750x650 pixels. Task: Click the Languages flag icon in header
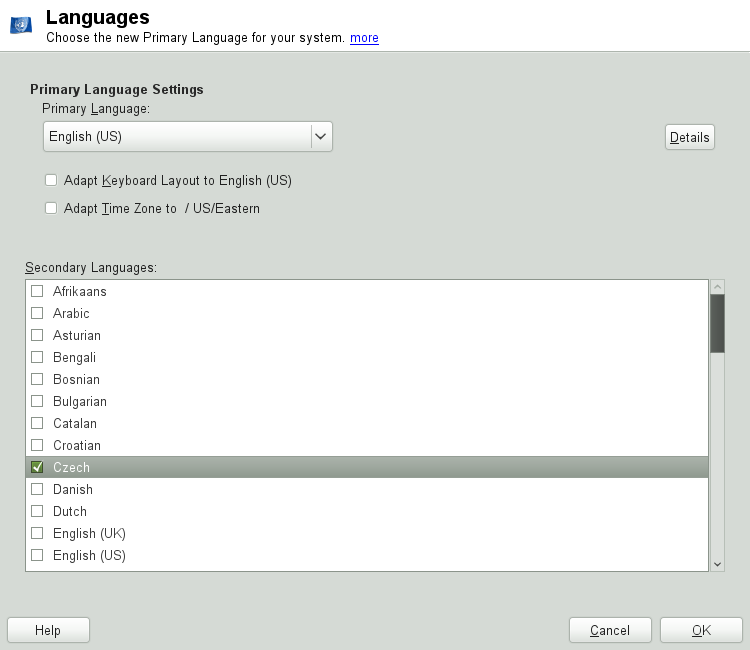click(x=21, y=24)
